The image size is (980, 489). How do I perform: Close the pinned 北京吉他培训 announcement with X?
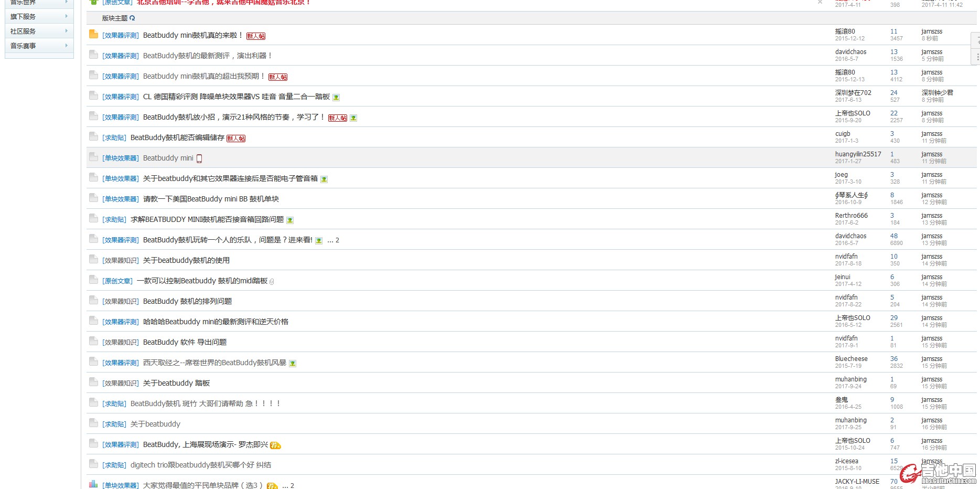coord(820,3)
